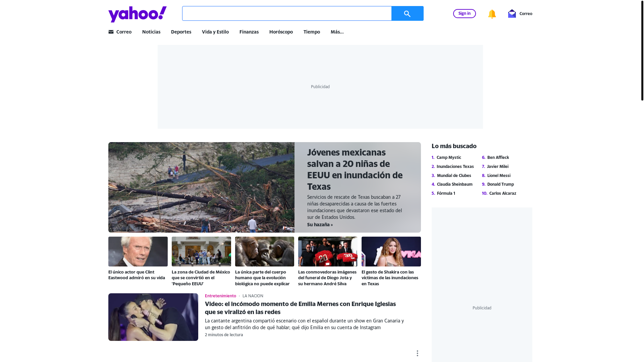Open the Noticias menu item
The image size is (644, 362).
tap(151, 32)
